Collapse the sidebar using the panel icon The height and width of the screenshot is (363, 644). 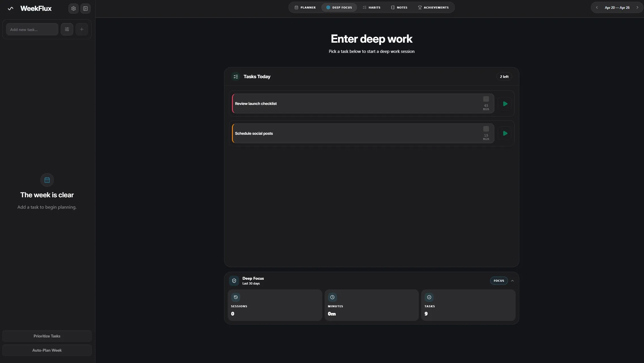(85, 8)
